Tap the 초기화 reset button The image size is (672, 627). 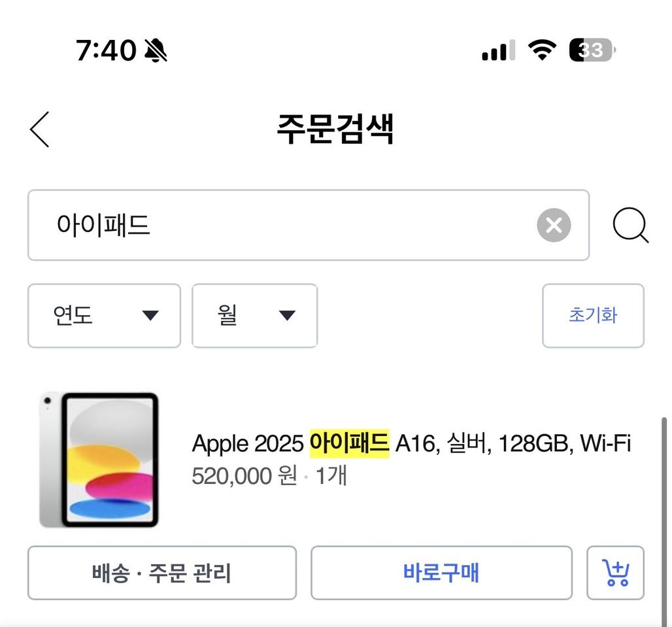coord(593,316)
